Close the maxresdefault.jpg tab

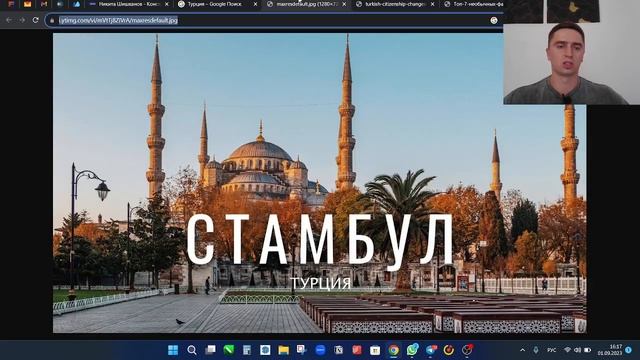pyautogui.click(x=344, y=4)
